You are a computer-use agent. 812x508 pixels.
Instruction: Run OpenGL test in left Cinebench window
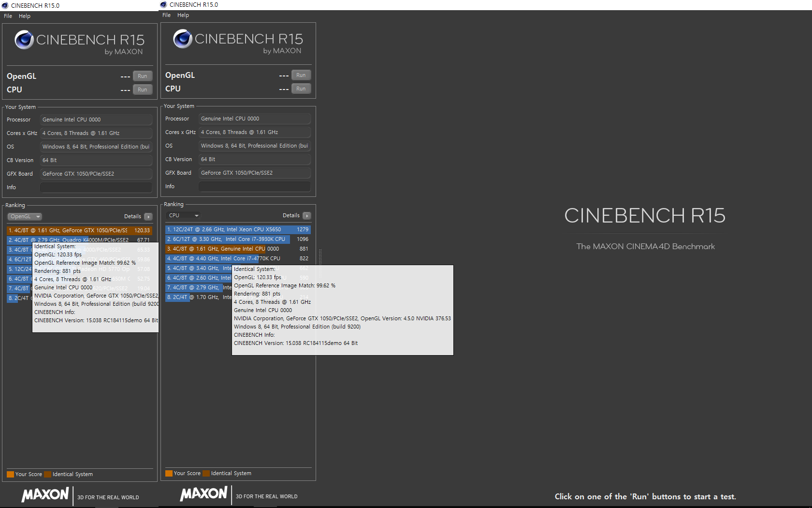click(143, 76)
